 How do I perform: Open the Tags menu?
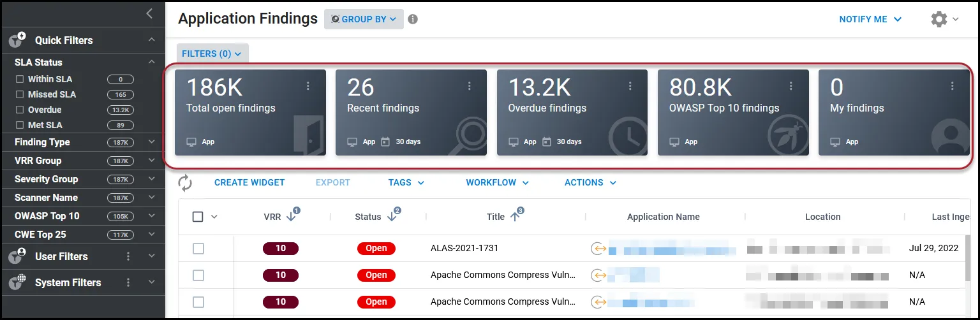pyautogui.click(x=406, y=182)
